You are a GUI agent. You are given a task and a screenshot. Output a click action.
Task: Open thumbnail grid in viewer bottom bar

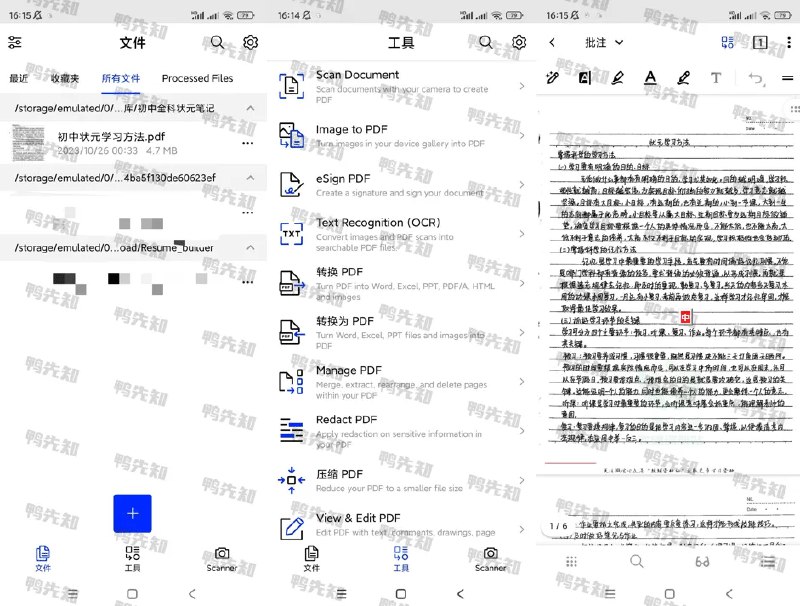pos(571,562)
